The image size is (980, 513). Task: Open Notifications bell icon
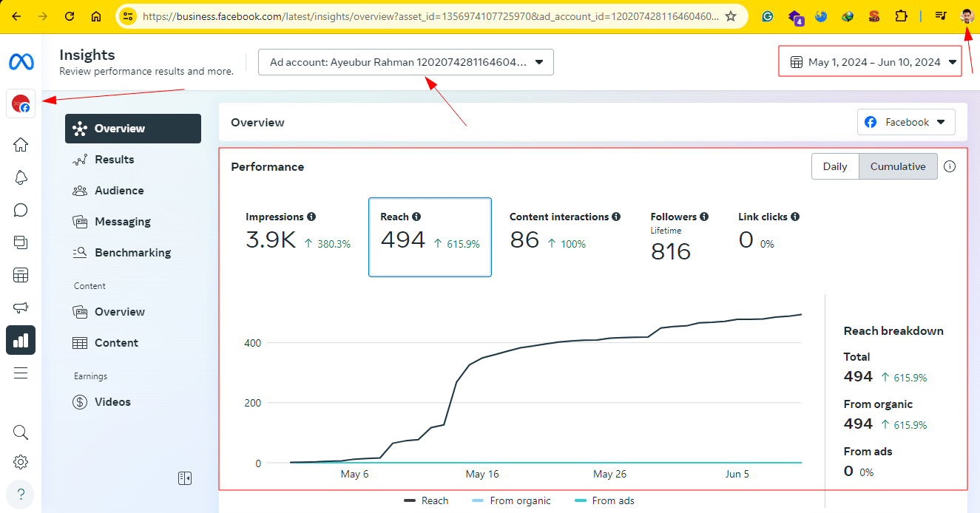click(21, 177)
